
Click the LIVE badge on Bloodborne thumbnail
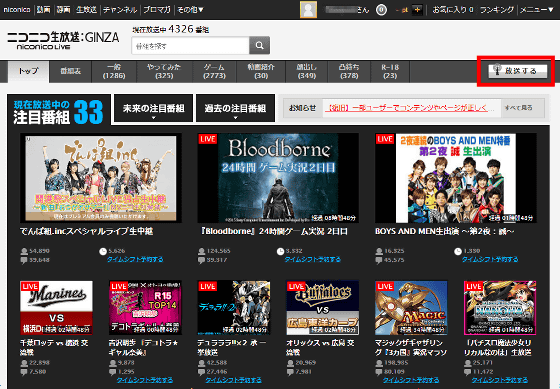pos(208,139)
